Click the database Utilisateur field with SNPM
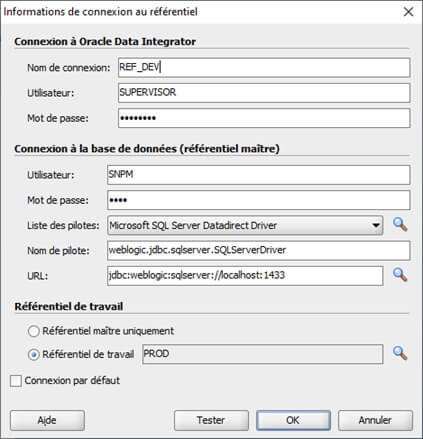This screenshot has height=439, width=423. click(259, 175)
